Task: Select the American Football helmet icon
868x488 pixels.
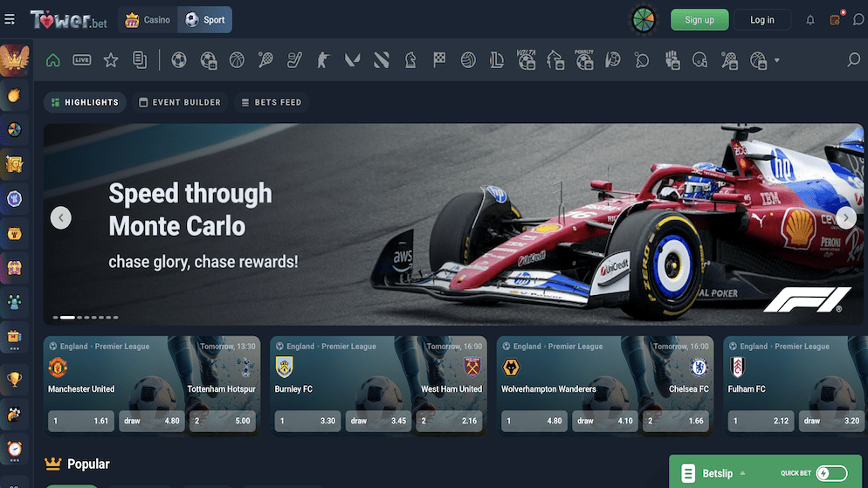Action: (x=699, y=59)
